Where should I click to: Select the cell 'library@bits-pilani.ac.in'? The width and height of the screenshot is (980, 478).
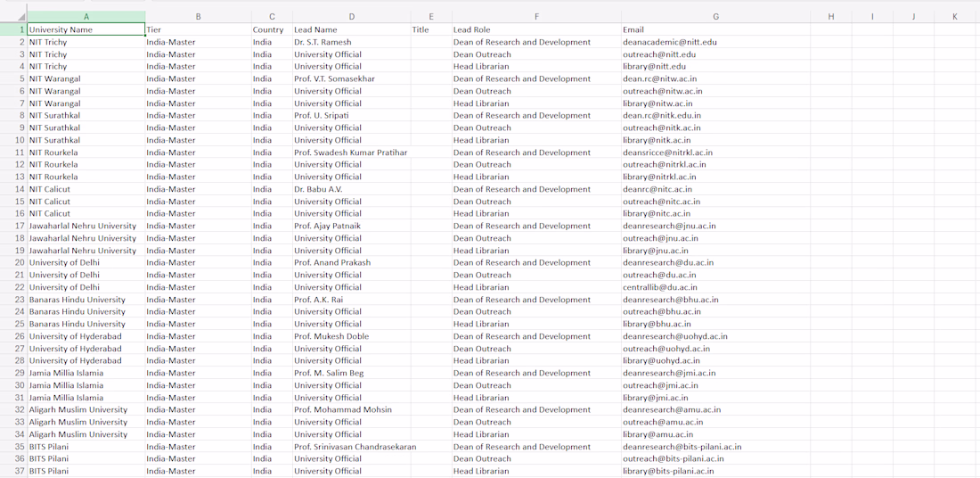click(715, 471)
